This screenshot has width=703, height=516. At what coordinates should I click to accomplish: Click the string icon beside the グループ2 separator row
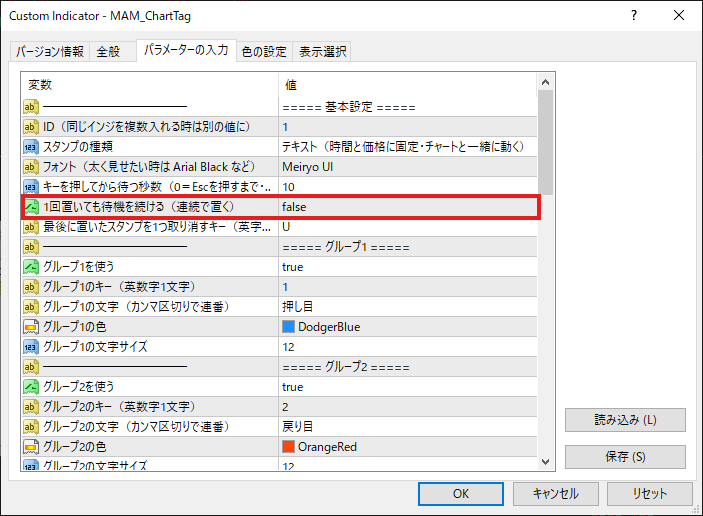(30, 367)
